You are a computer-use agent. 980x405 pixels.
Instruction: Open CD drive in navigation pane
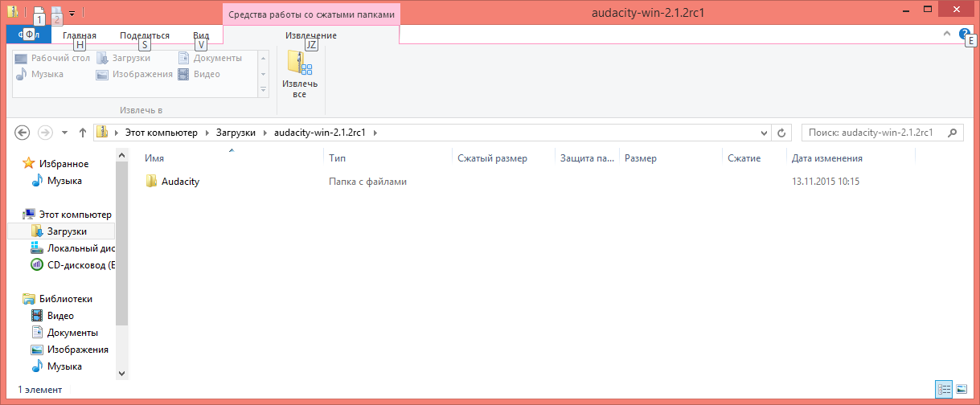[x=73, y=264]
